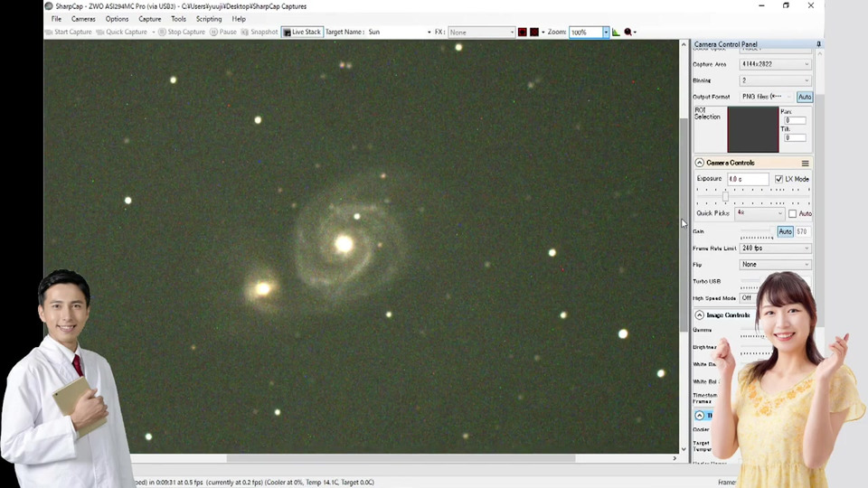Viewport: 868px width, 488px height.
Task: Open the FX effects dropdown
Action: tap(482, 33)
